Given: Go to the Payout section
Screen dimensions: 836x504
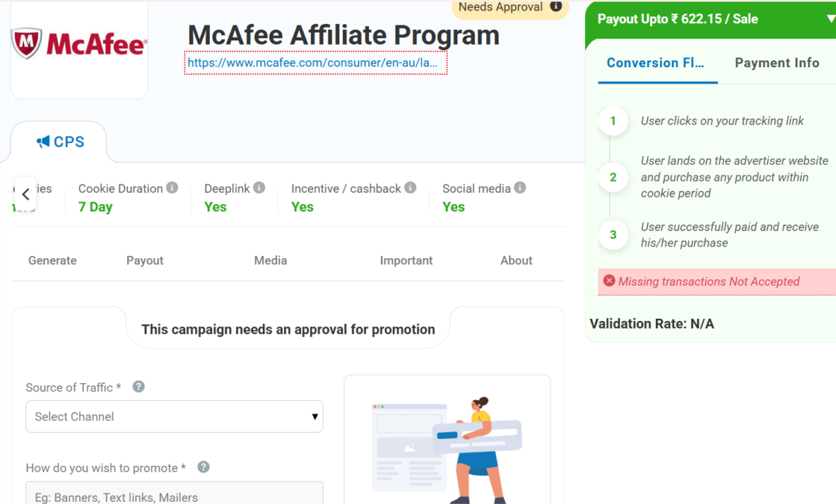Looking at the screenshot, I should [145, 261].
